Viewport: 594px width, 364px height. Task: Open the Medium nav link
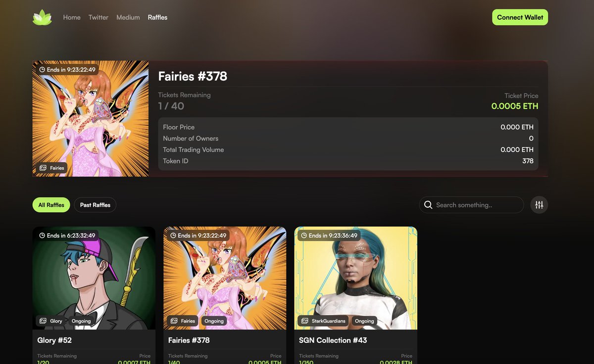[128, 17]
